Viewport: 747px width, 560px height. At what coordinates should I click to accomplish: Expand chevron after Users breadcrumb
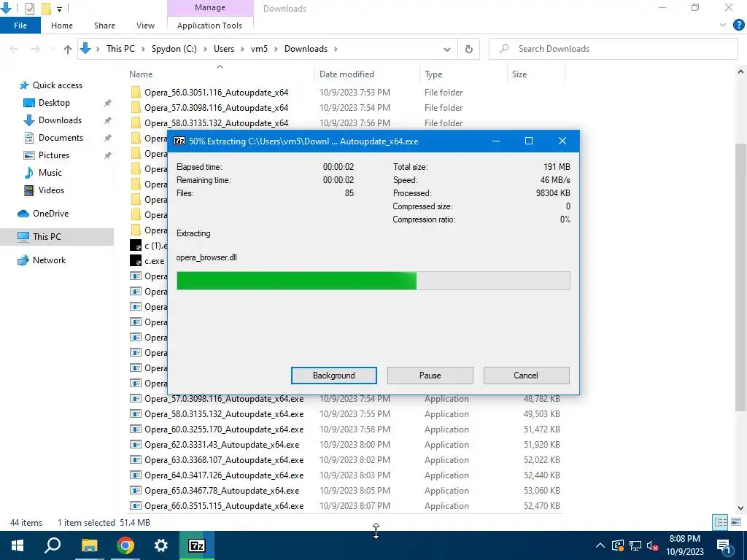point(242,49)
